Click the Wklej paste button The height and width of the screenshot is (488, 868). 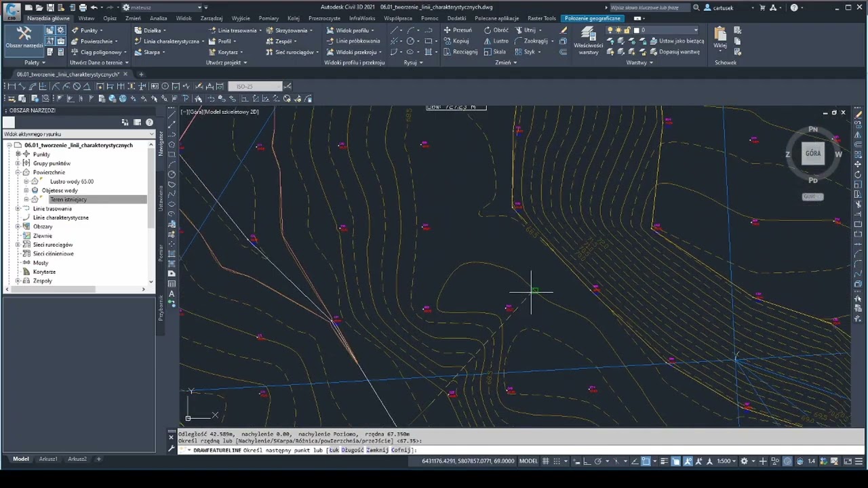pos(720,37)
